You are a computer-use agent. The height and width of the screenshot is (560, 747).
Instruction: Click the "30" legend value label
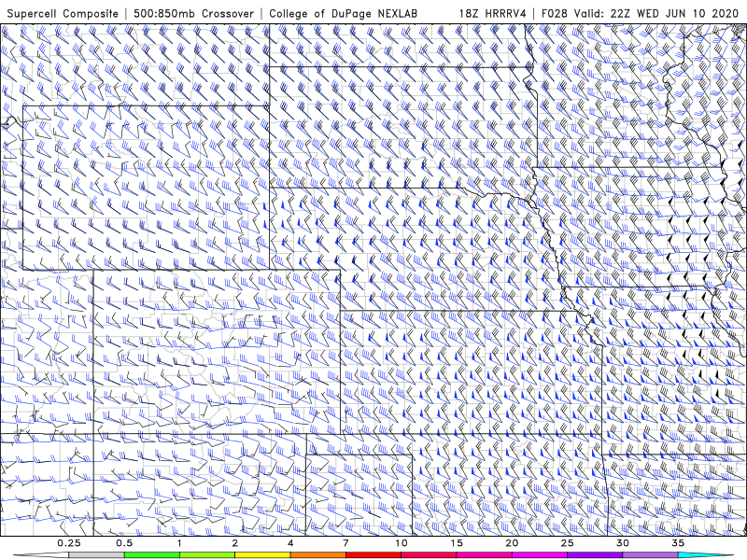tap(623, 543)
